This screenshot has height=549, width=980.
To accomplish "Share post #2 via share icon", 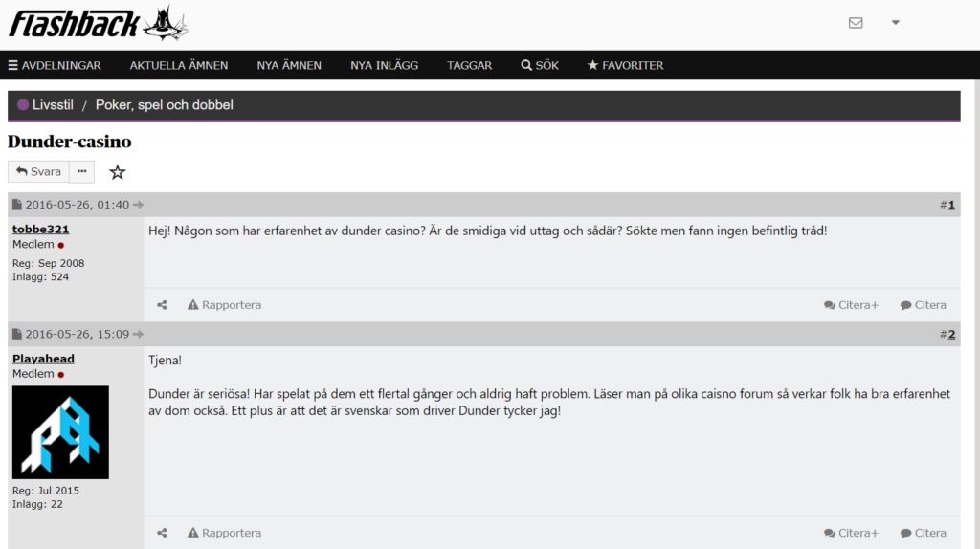I will (162, 533).
